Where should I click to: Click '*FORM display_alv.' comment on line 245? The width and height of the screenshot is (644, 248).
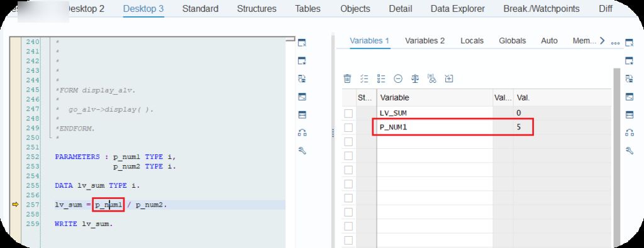[x=95, y=90]
